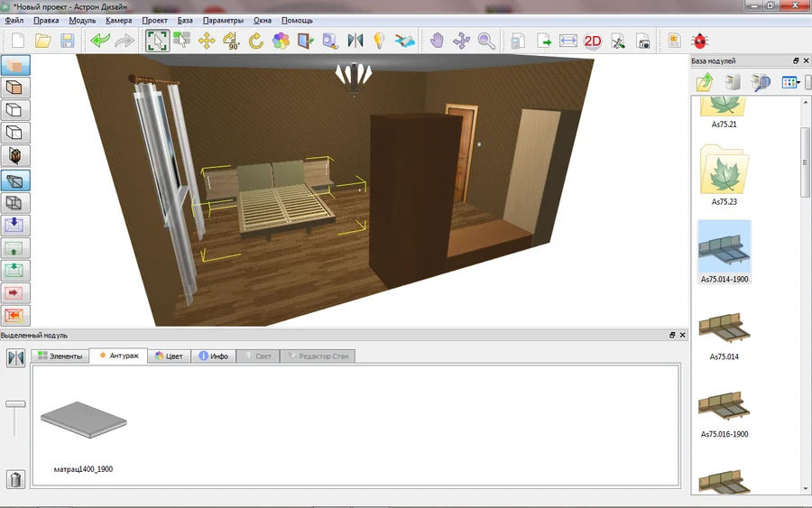Open the As75.23 folder

(724, 176)
